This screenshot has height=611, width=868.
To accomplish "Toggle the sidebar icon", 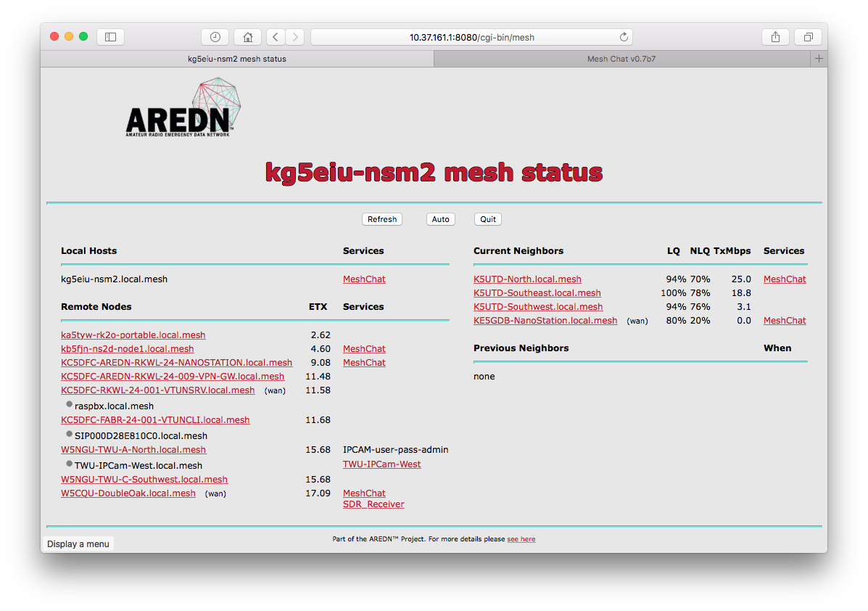I will click(x=110, y=36).
